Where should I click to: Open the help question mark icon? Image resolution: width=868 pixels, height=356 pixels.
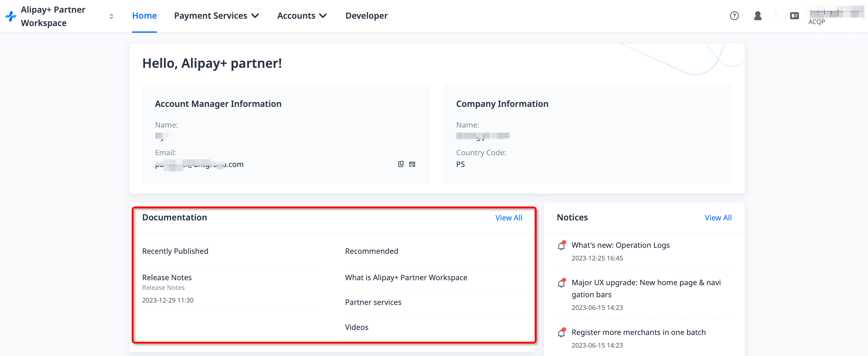point(734,16)
